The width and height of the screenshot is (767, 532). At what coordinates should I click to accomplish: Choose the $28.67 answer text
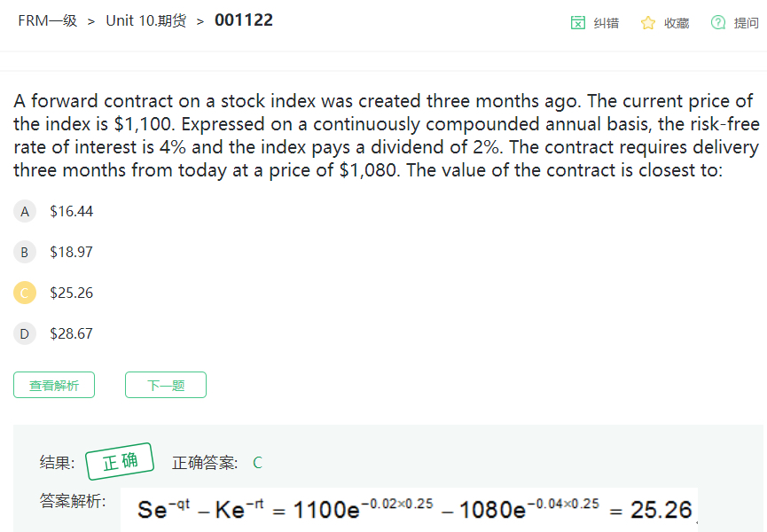72,333
